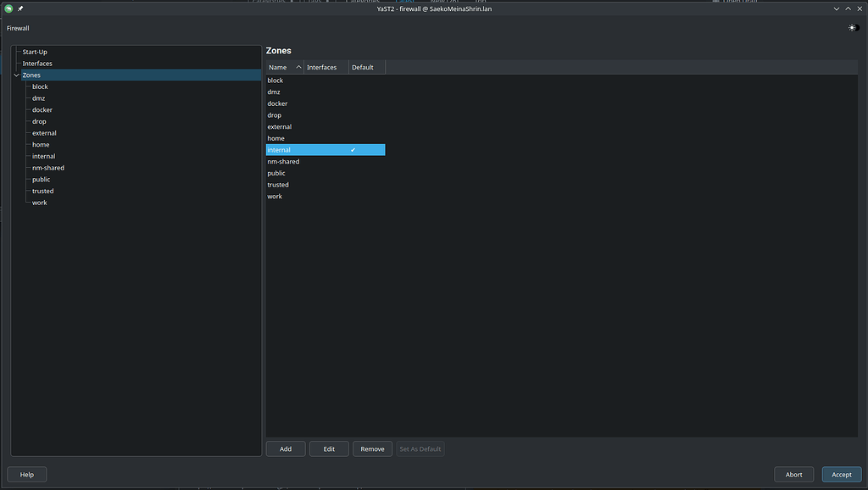Click Add to create a new zone
Viewport: 868px width, 490px height.
[285, 448]
